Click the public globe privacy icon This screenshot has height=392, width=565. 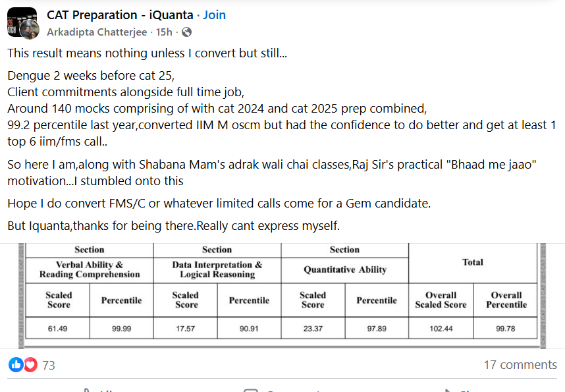coord(187,32)
